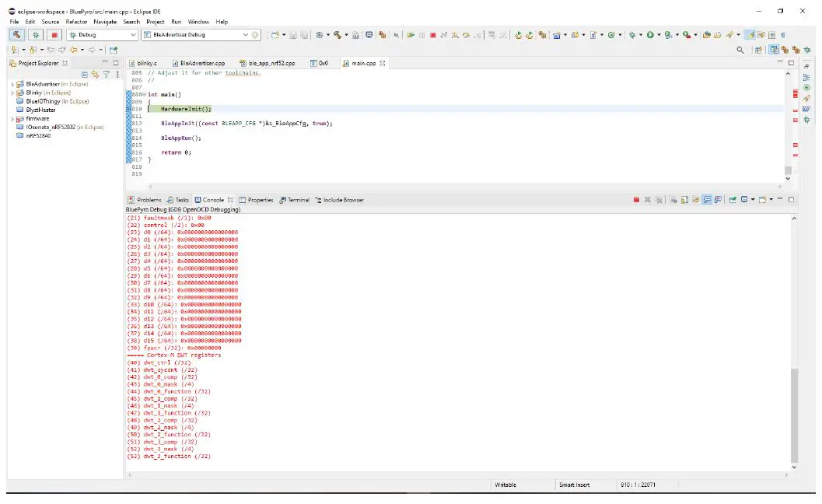Close the main.cpp editor tab
The width and height of the screenshot is (822, 504).
pos(383,63)
